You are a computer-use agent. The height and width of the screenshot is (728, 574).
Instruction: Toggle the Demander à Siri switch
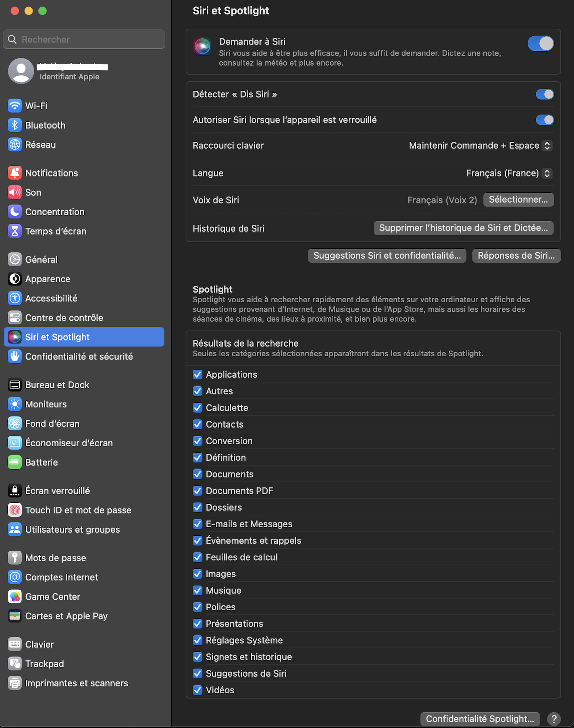click(x=541, y=44)
